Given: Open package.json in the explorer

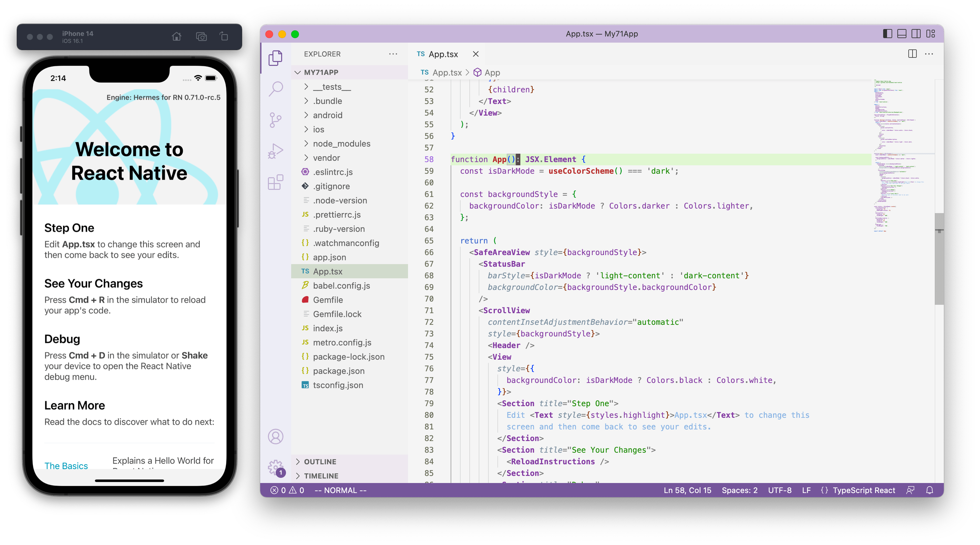Looking at the screenshot, I should pyautogui.click(x=338, y=371).
